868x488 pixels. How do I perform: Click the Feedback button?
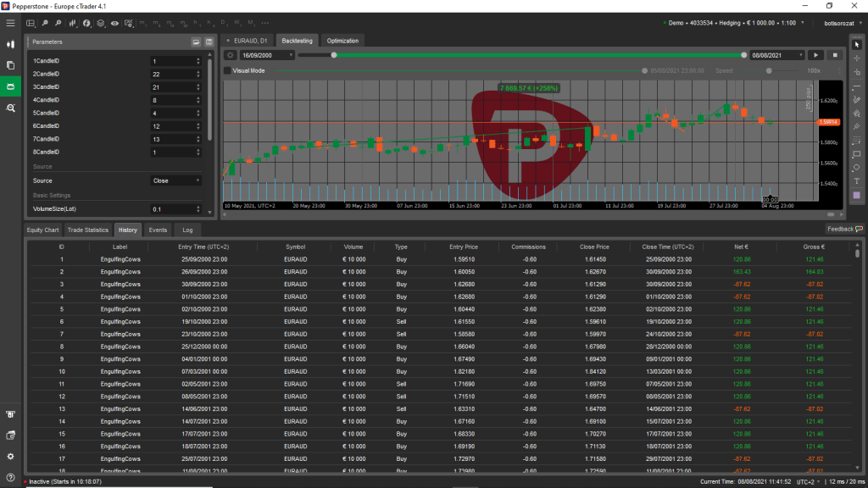click(x=844, y=229)
